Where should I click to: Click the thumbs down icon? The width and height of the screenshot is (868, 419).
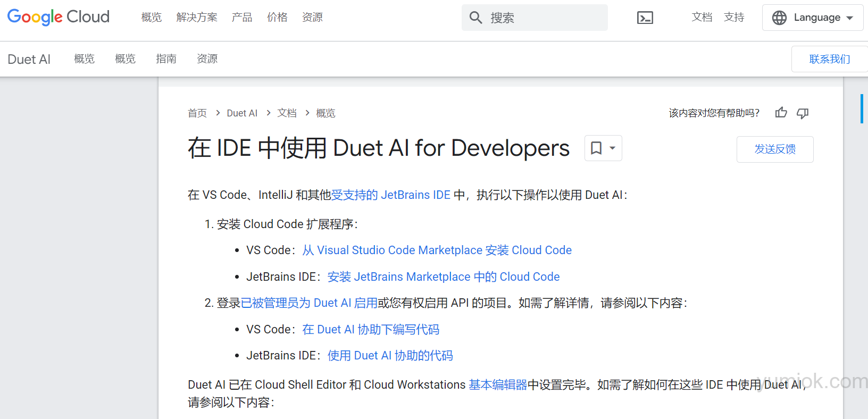(803, 113)
